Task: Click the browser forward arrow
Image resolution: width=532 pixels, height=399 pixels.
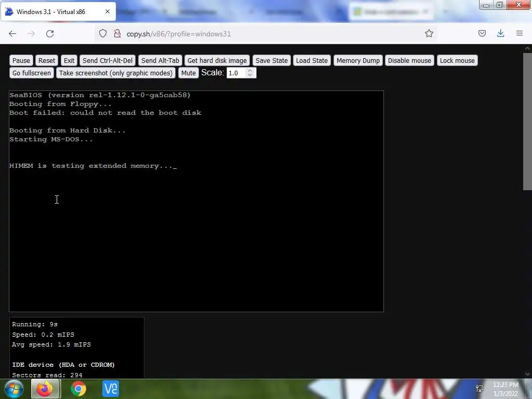Action: [x=31, y=34]
